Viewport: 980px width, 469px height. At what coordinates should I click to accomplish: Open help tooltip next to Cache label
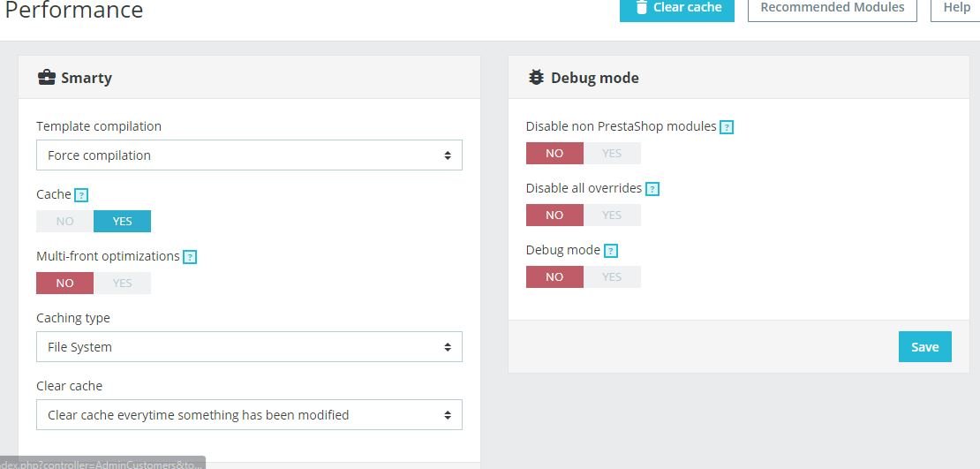[81, 195]
